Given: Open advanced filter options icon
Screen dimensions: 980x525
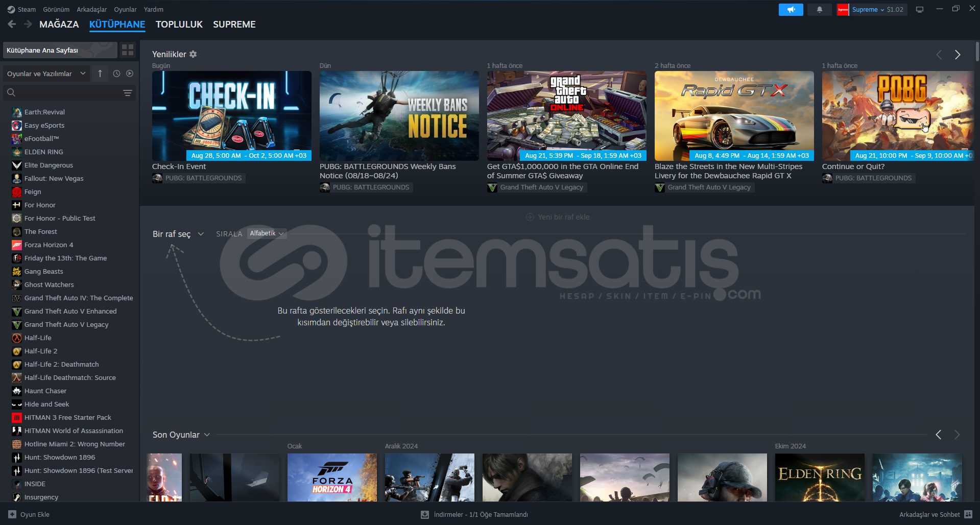Looking at the screenshot, I should (128, 92).
